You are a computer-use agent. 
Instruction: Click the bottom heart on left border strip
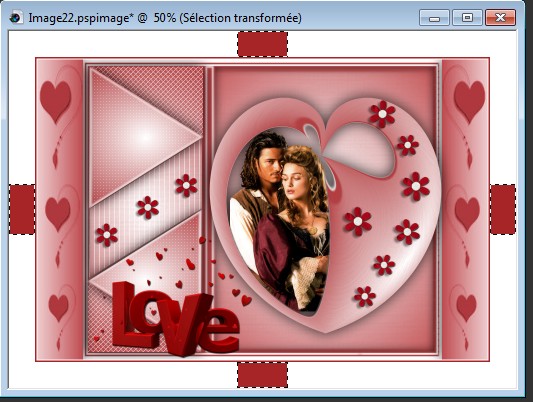[x=58, y=308]
